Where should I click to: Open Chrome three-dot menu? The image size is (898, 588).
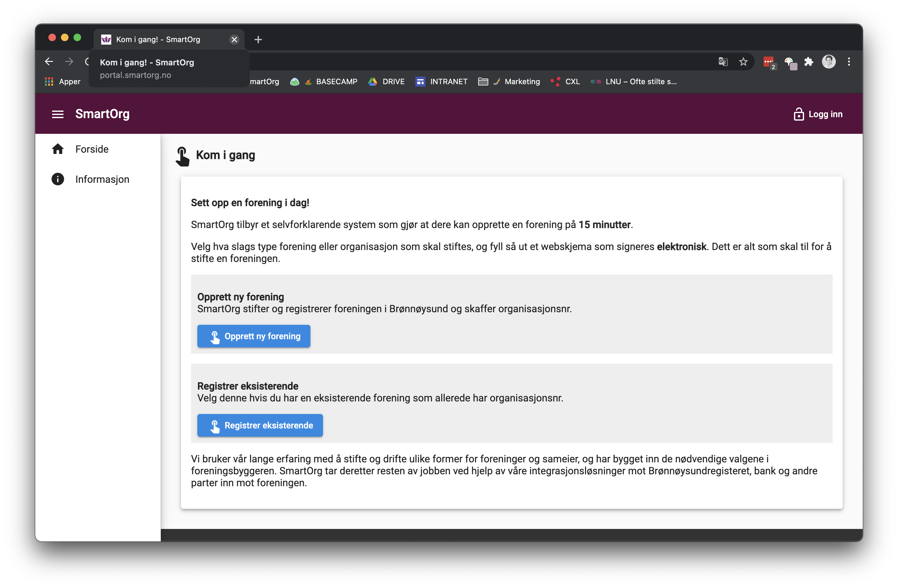tap(849, 62)
